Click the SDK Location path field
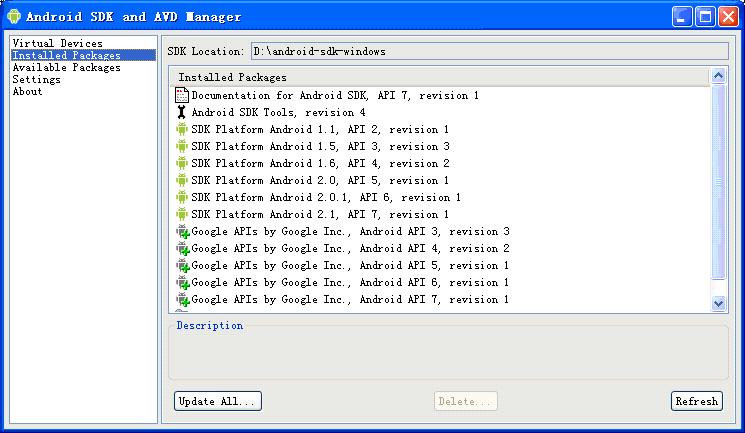Image resolution: width=745 pixels, height=433 pixels. 488,51
